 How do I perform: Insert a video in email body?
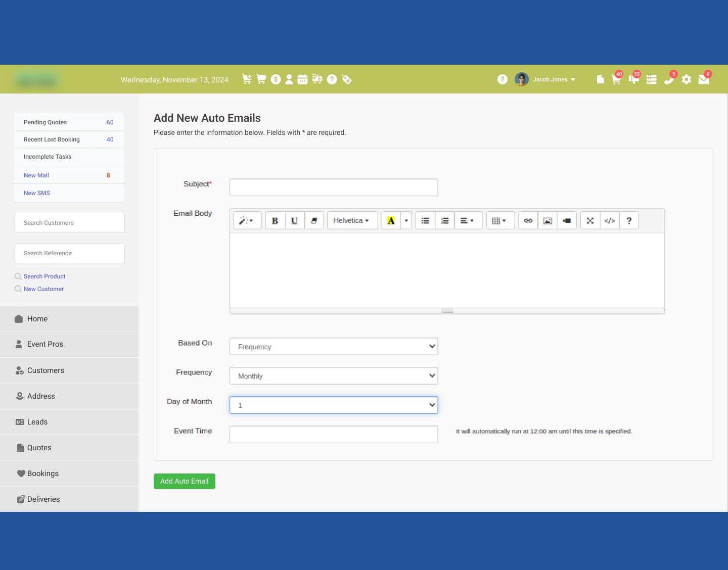(567, 220)
